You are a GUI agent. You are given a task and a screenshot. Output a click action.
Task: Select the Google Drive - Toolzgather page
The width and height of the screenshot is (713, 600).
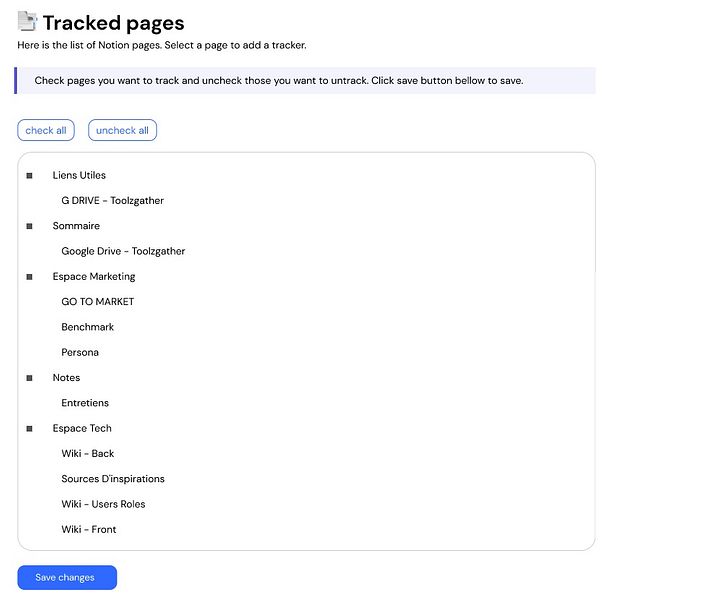coord(123,251)
